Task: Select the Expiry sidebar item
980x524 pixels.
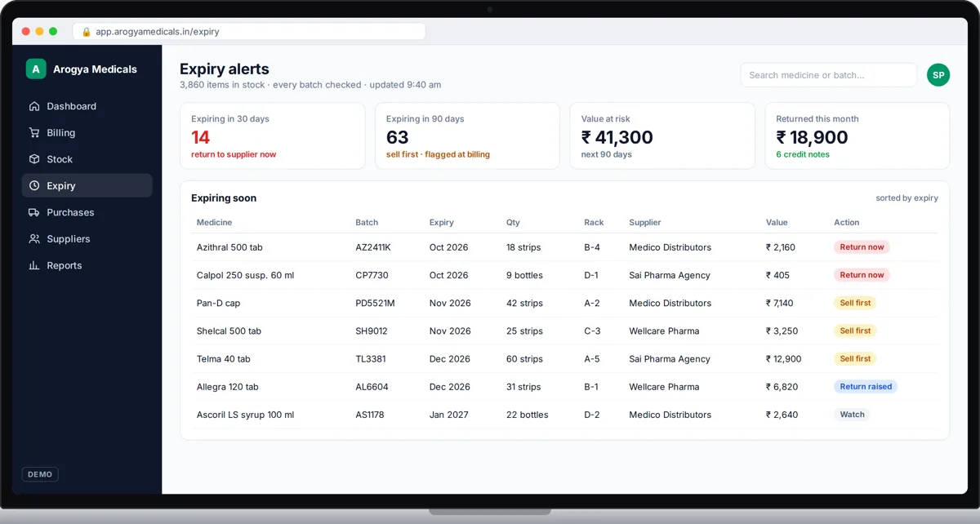Action: (x=87, y=185)
